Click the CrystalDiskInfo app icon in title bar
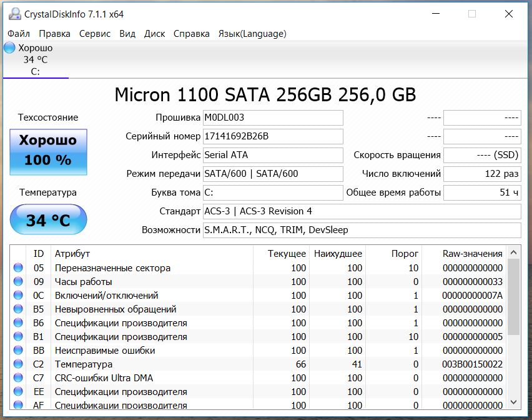The width and height of the screenshot is (532, 420). 14,14
